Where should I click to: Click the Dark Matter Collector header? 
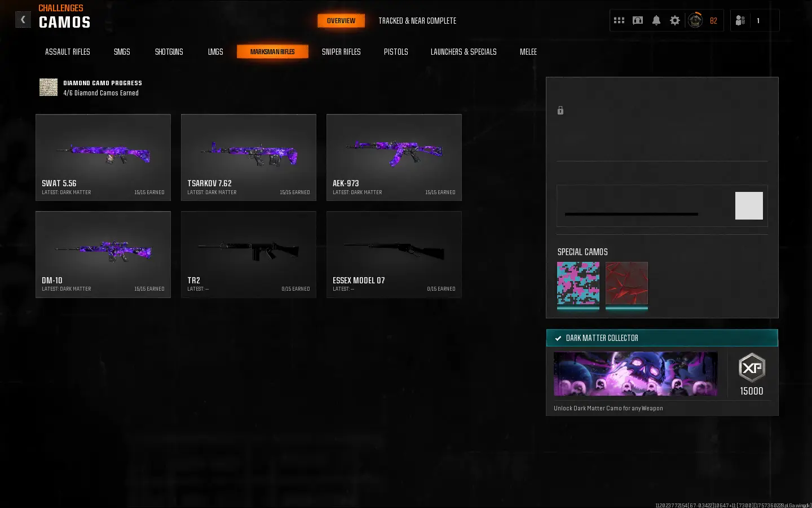pos(662,338)
